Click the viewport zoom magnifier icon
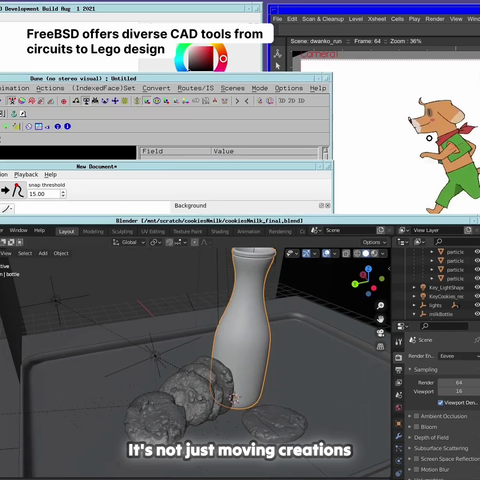The image size is (480, 480). tap(380, 306)
